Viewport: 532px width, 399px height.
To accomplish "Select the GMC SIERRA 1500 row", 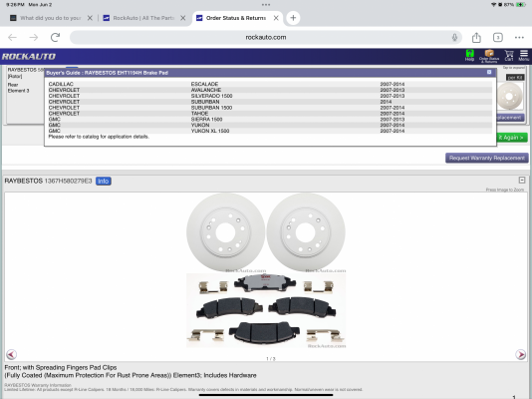I will [270, 119].
